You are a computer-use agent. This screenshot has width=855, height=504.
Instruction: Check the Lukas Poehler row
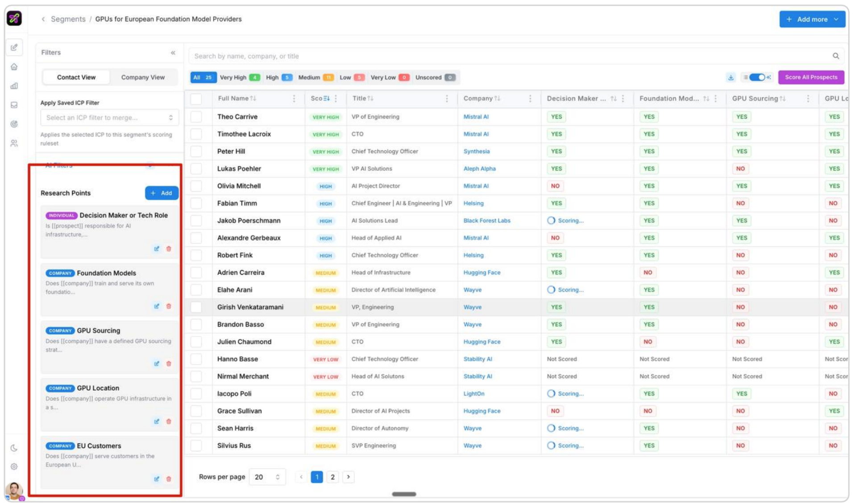tap(196, 169)
